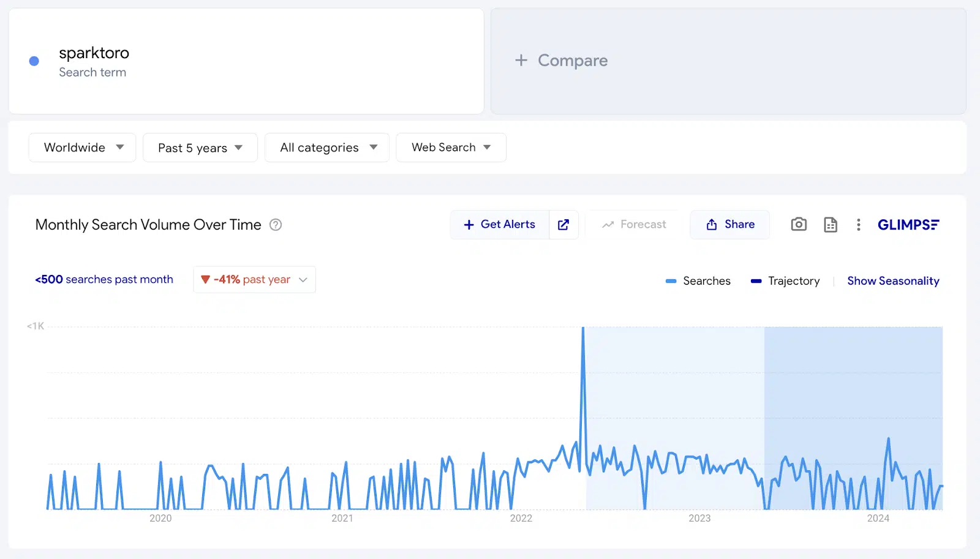Toggle the Trajectory legend item
Screen dimensions: 980x559
pyautogui.click(x=785, y=281)
